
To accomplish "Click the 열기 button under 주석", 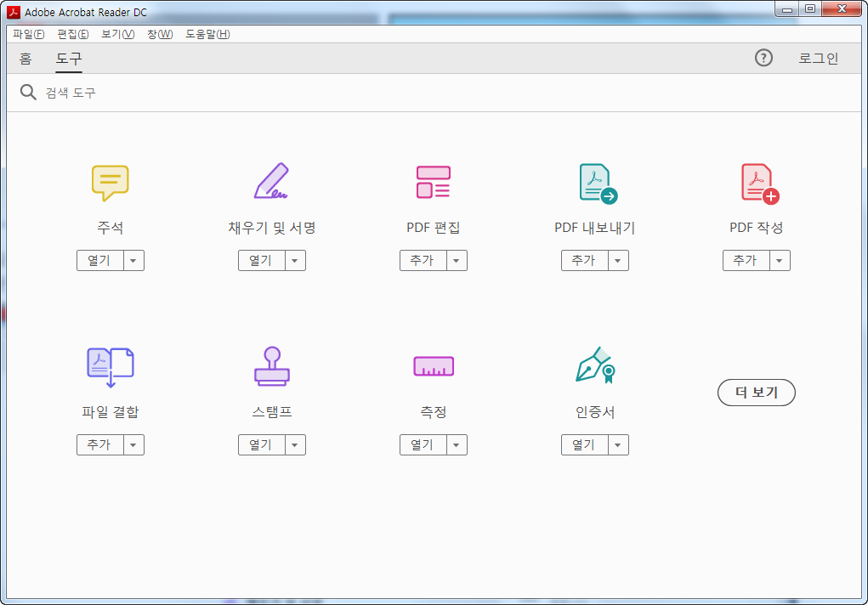I will click(x=100, y=261).
